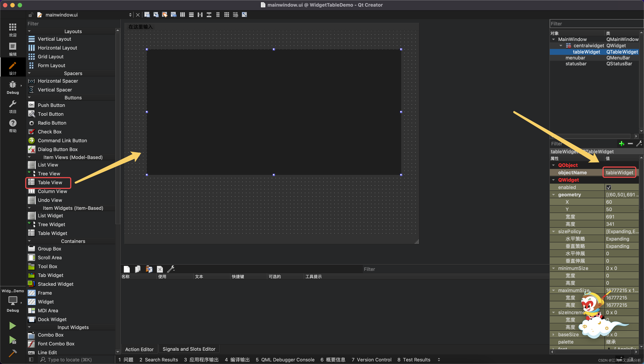The image size is (644, 364).
Task: Click the objectName value field tableWidget
Action: [x=619, y=172]
